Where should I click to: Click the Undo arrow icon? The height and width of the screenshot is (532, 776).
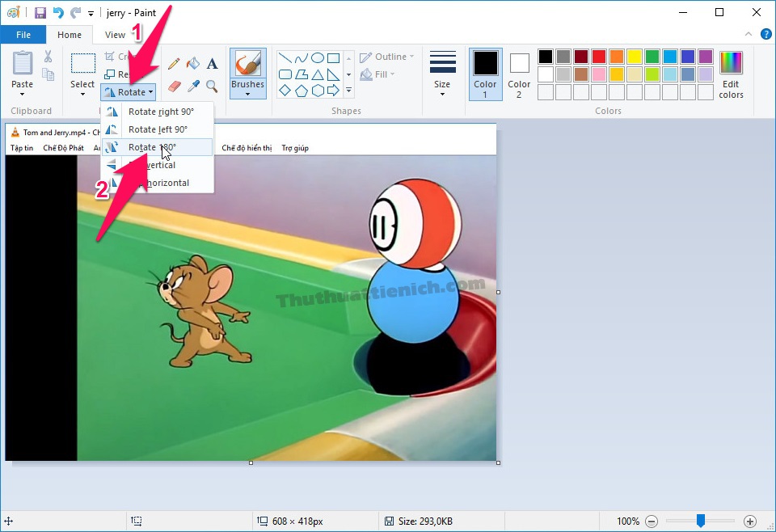click(57, 13)
